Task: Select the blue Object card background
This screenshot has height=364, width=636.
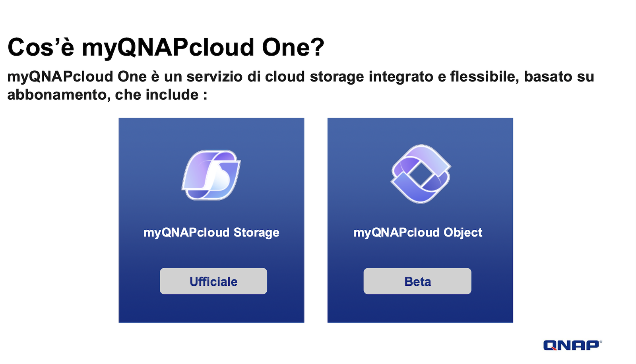Action: [x=420, y=220]
